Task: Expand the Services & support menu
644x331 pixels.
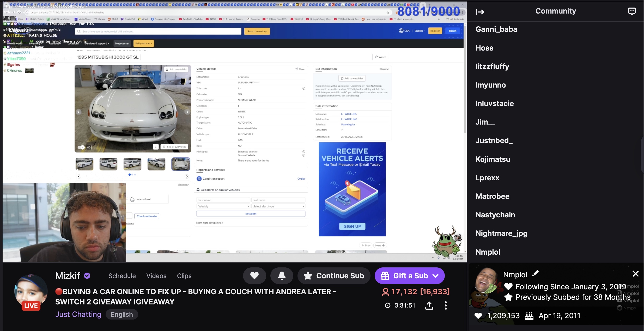Action: pyautogui.click(x=97, y=44)
